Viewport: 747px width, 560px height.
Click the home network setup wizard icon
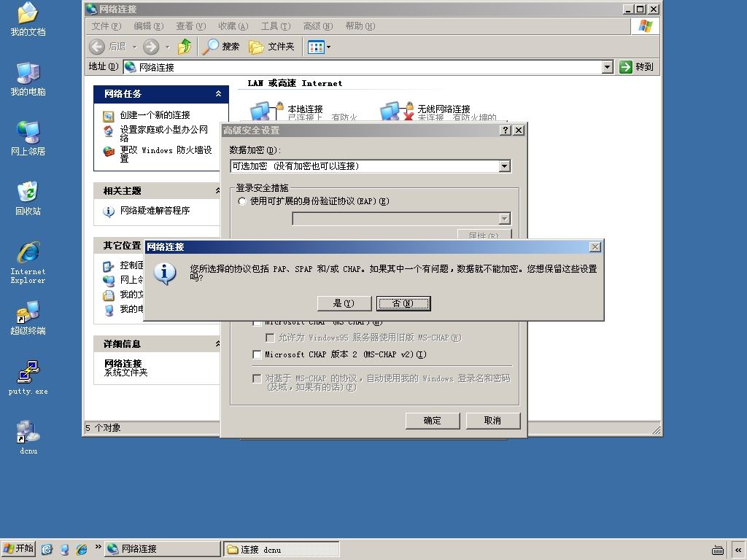108,131
